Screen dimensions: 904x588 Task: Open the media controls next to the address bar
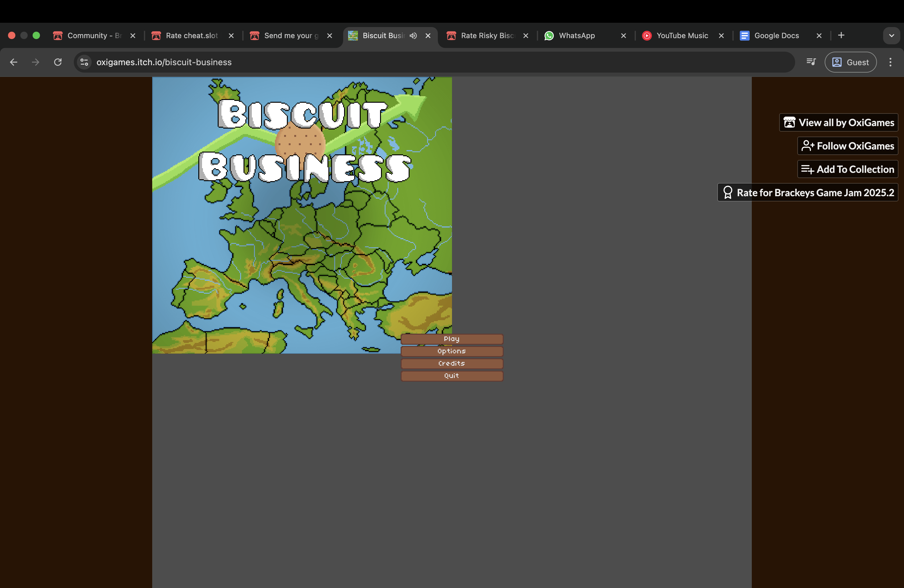(811, 62)
